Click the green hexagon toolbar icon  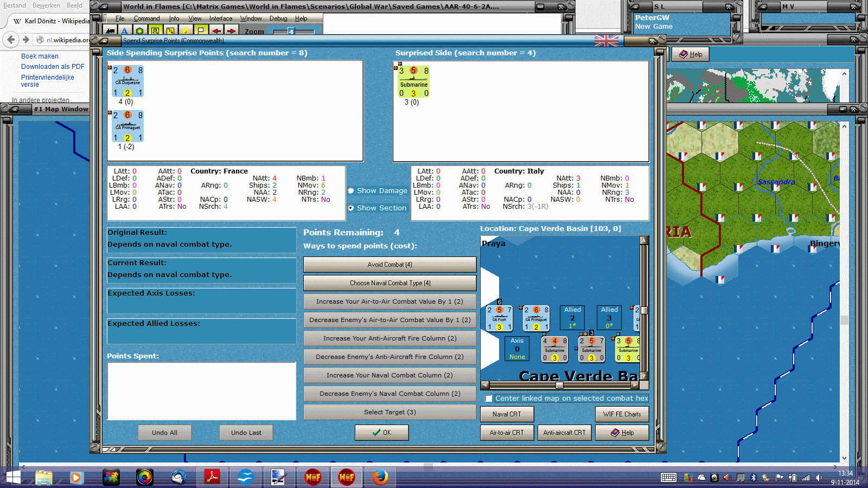140,31
